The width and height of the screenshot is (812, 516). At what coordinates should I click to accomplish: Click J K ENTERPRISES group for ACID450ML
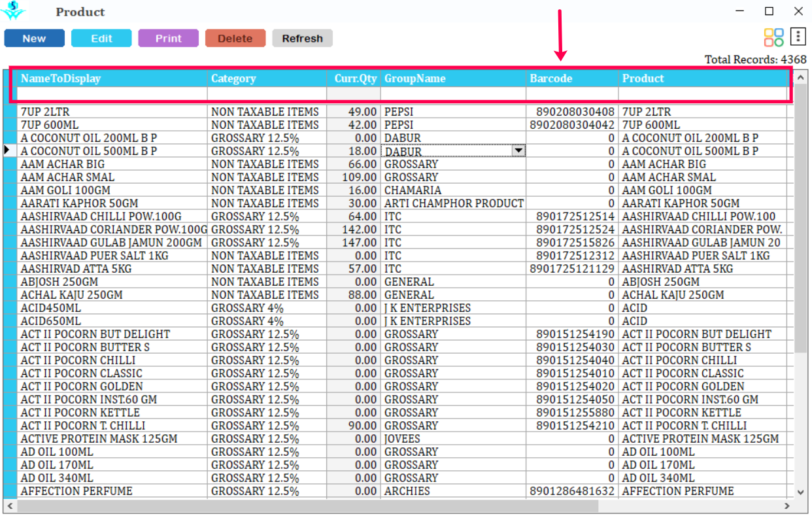[x=453, y=308]
